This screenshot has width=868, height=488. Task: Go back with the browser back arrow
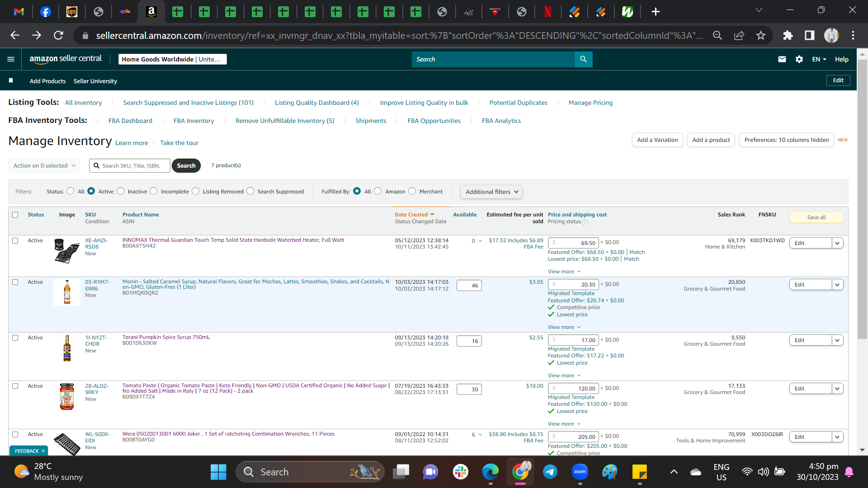(x=15, y=35)
